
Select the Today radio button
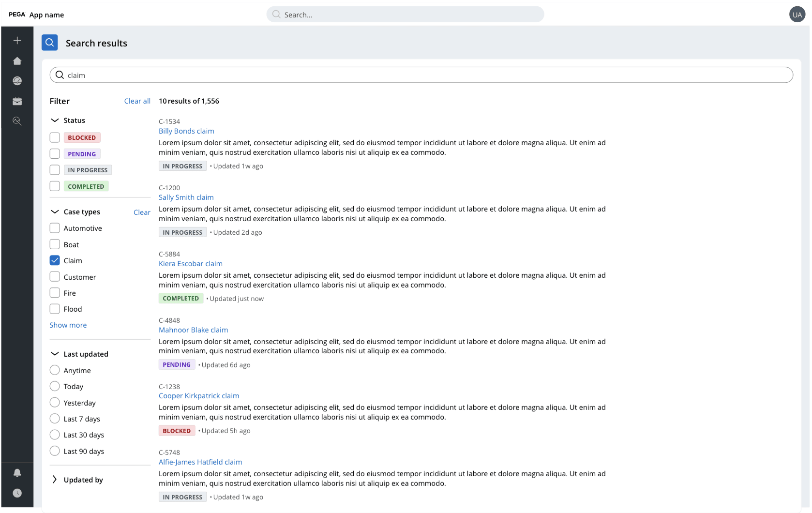(x=55, y=386)
